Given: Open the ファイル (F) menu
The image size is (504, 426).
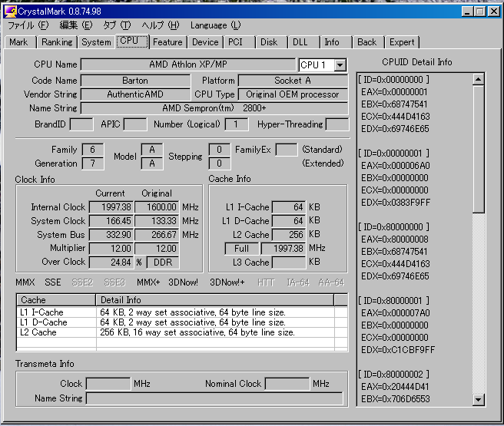Looking at the screenshot, I should (28, 25).
